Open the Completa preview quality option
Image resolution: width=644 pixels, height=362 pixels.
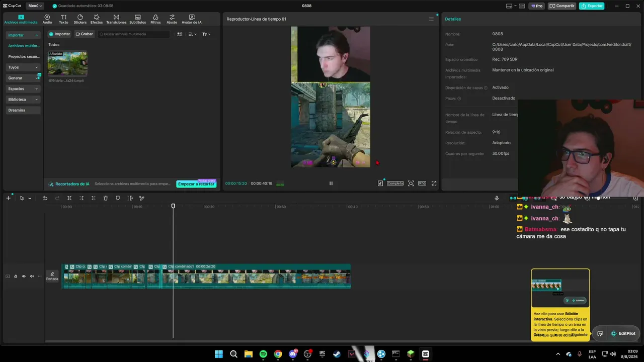tap(395, 184)
